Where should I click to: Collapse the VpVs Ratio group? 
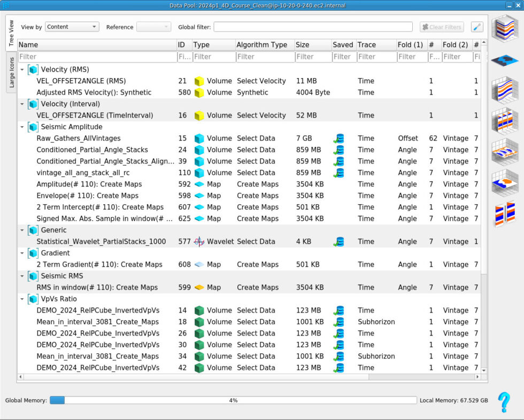(22, 299)
